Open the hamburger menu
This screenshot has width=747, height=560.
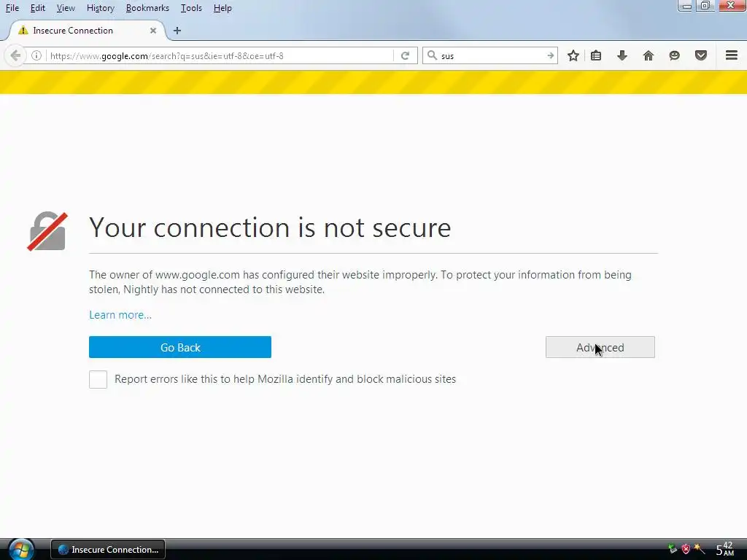coord(731,55)
